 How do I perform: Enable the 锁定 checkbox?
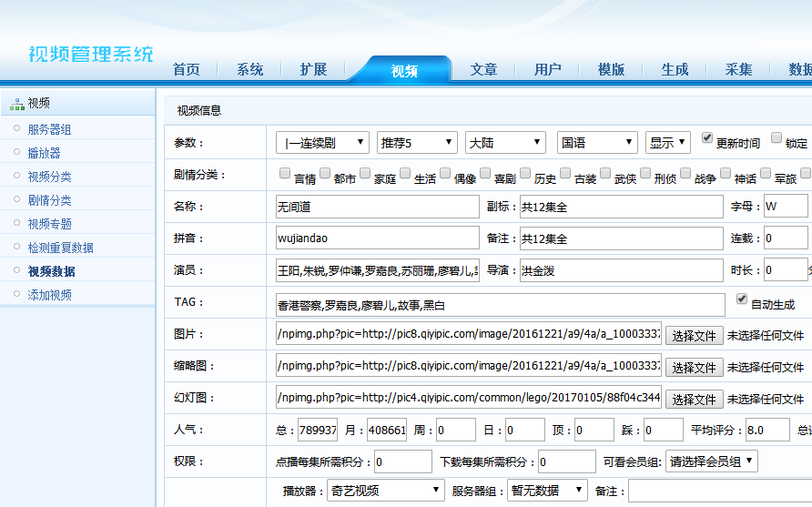pos(776,137)
